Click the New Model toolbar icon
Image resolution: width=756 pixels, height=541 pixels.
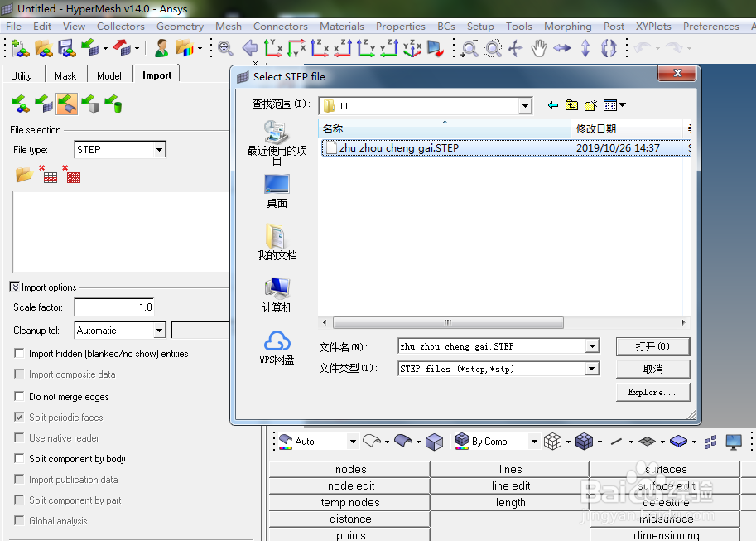point(20,48)
